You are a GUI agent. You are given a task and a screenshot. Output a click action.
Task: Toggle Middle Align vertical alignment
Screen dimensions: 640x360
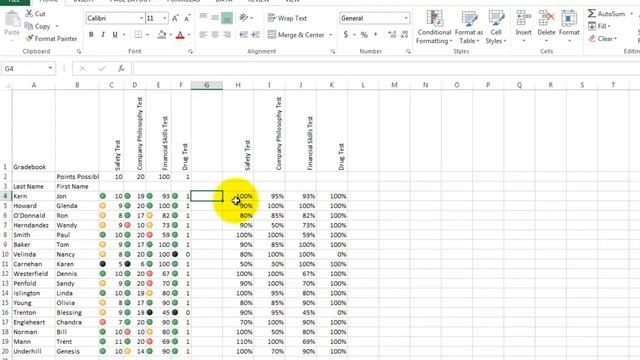(215, 18)
